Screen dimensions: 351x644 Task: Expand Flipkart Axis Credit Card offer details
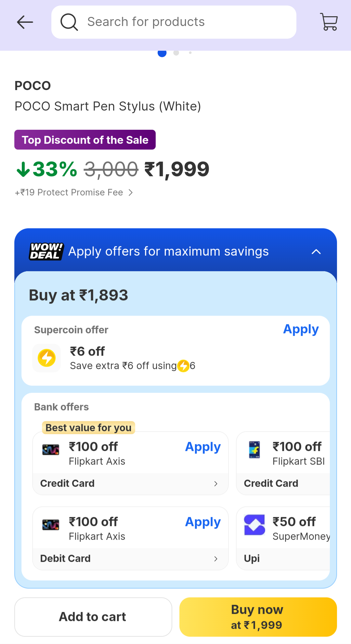coord(215,484)
